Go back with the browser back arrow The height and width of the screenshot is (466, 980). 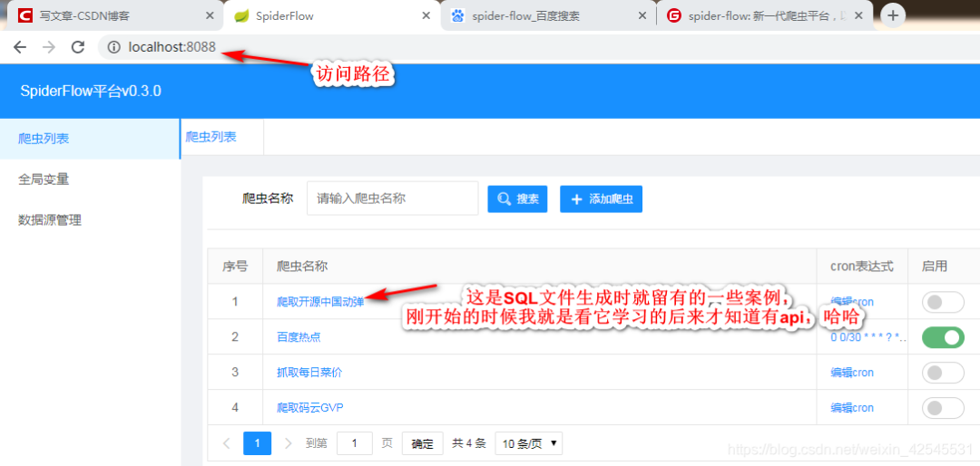click(20, 47)
